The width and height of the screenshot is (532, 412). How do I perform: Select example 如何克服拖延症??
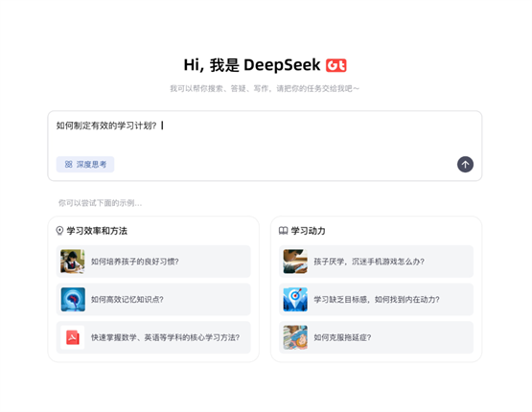click(376, 337)
